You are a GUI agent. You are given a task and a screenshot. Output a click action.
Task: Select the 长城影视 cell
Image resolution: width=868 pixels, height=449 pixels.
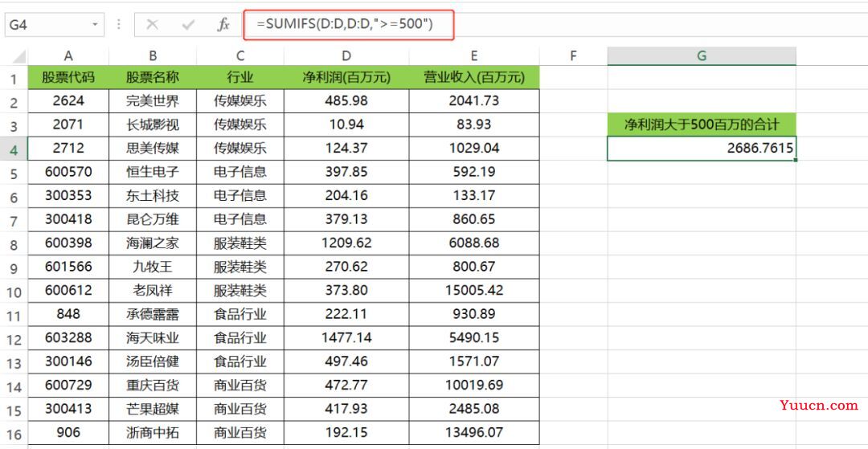[x=153, y=125]
